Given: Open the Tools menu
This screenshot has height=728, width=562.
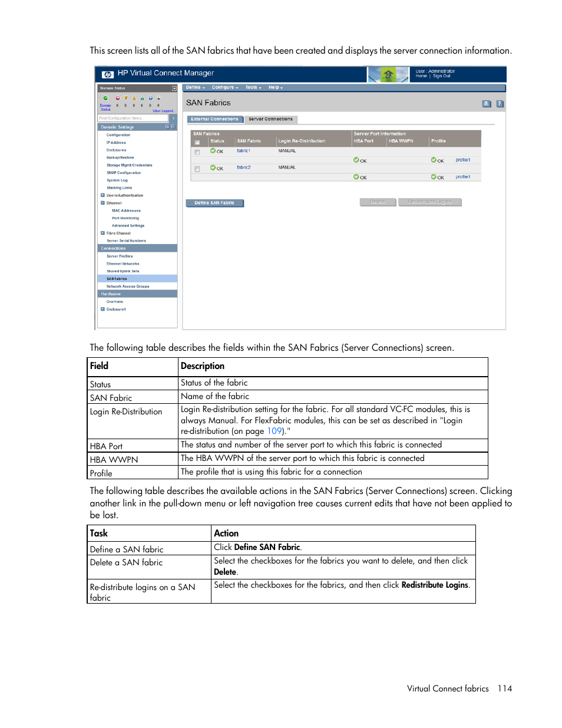Looking at the screenshot, I should 253,87.
